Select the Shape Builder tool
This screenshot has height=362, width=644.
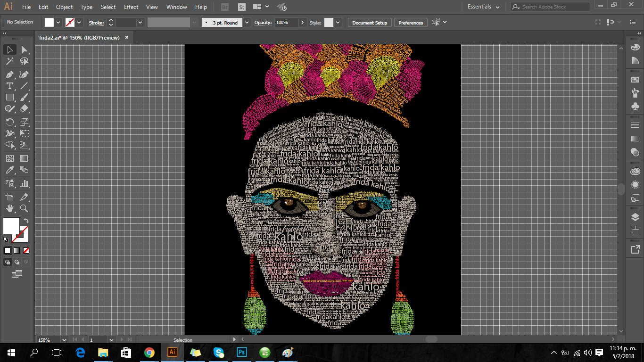point(9,145)
